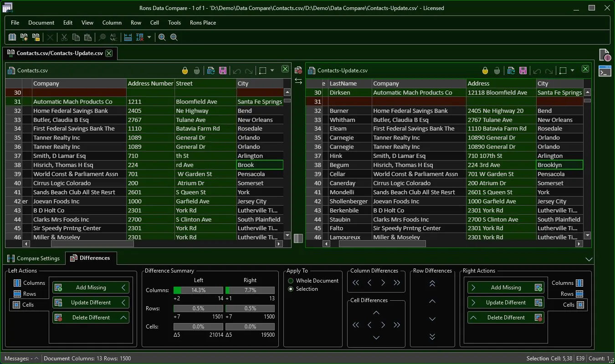This screenshot has width=615, height=364.
Task: Open the report document icon on right sidebar
Action: (x=605, y=55)
